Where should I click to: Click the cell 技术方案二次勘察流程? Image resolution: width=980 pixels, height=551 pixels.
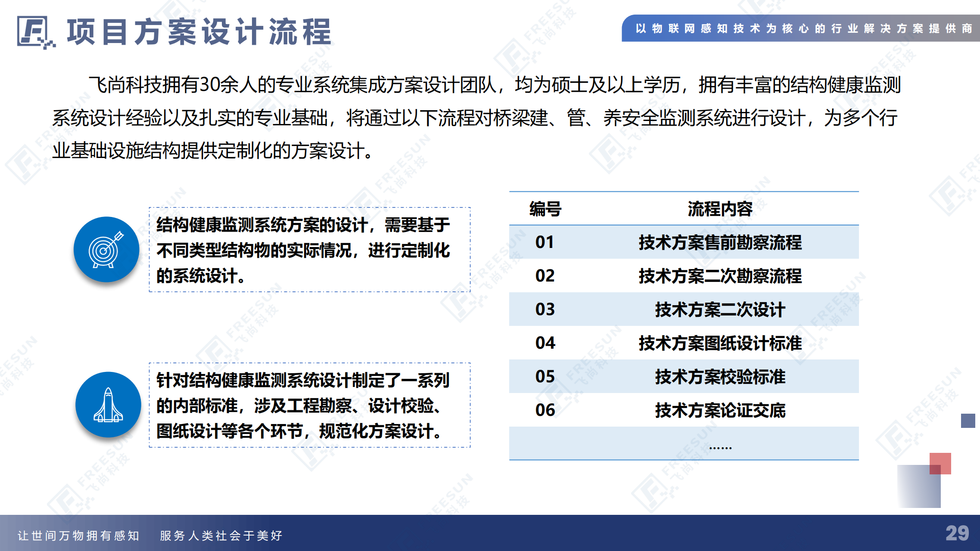720,276
